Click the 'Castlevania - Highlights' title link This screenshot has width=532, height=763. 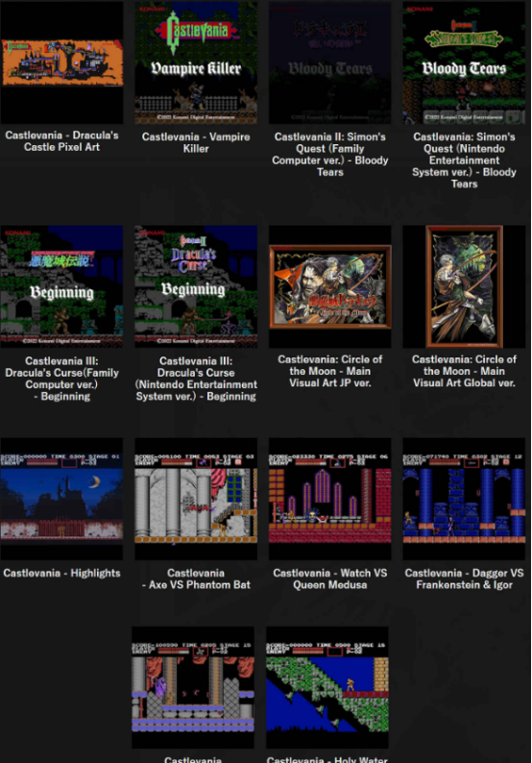point(61,573)
